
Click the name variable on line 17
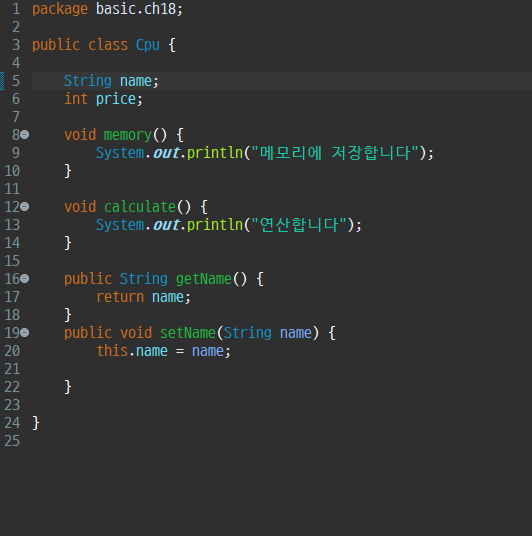(168, 297)
